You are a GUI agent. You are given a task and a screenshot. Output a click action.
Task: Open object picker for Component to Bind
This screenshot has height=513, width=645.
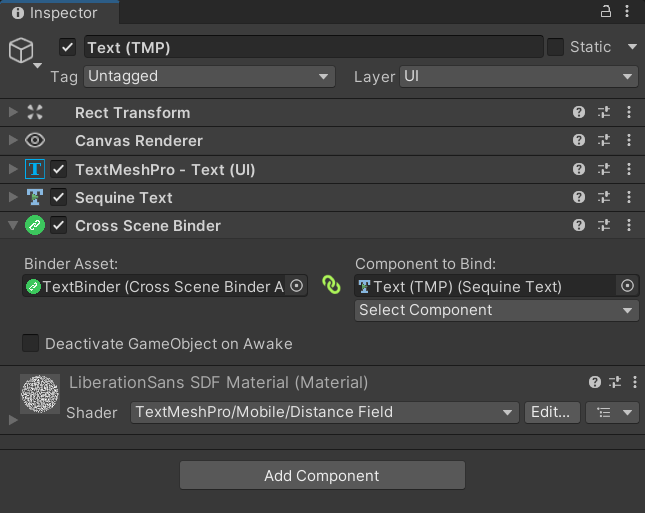click(627, 286)
